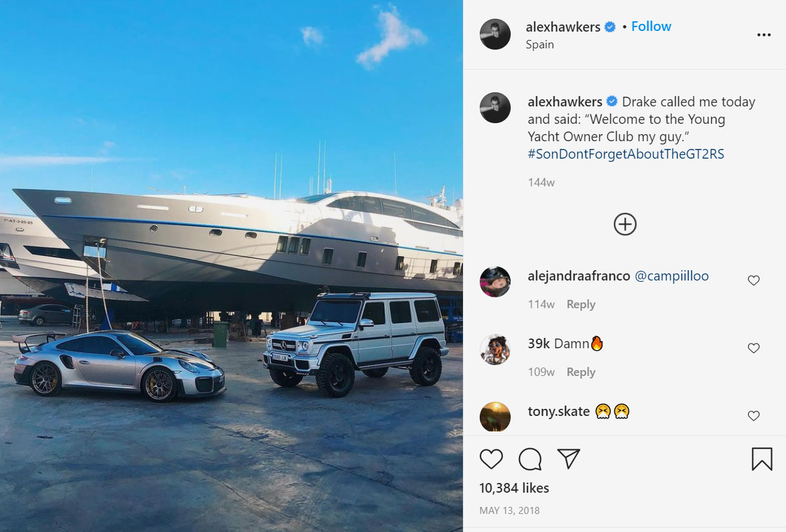View alexhawkers profile picture in header
The width and height of the screenshot is (786, 532).
(x=495, y=34)
